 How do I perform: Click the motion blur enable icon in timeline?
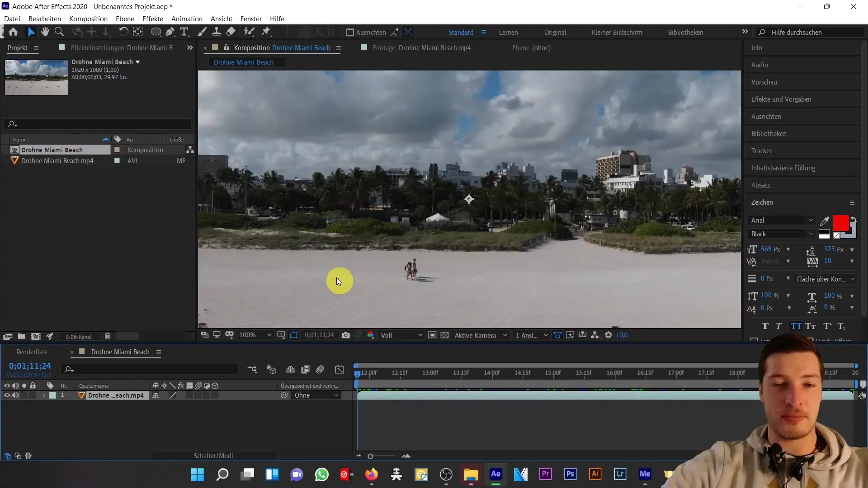(320, 370)
